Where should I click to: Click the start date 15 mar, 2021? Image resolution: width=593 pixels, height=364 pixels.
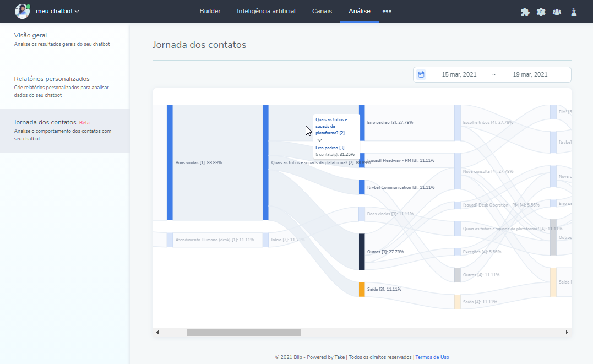pyautogui.click(x=459, y=74)
